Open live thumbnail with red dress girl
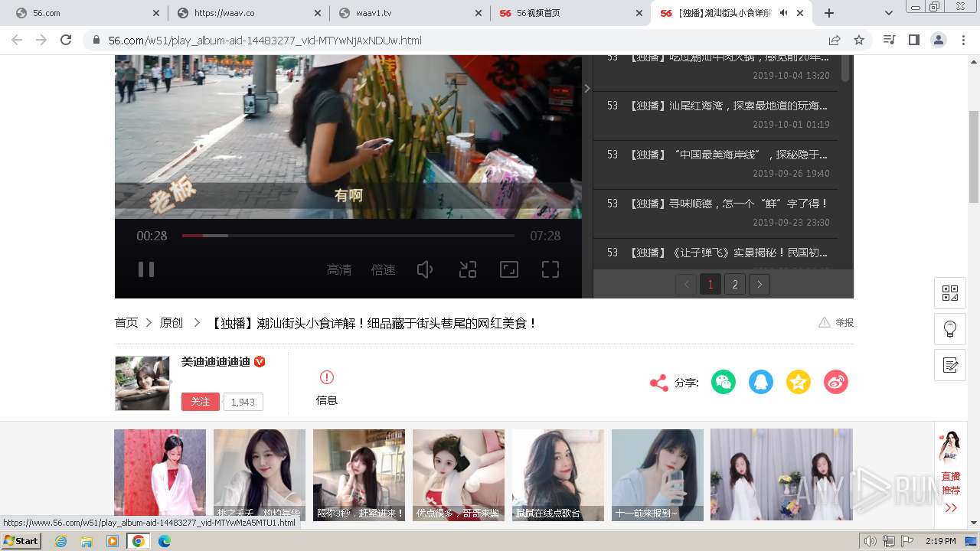This screenshot has height=551, width=980. point(160,474)
